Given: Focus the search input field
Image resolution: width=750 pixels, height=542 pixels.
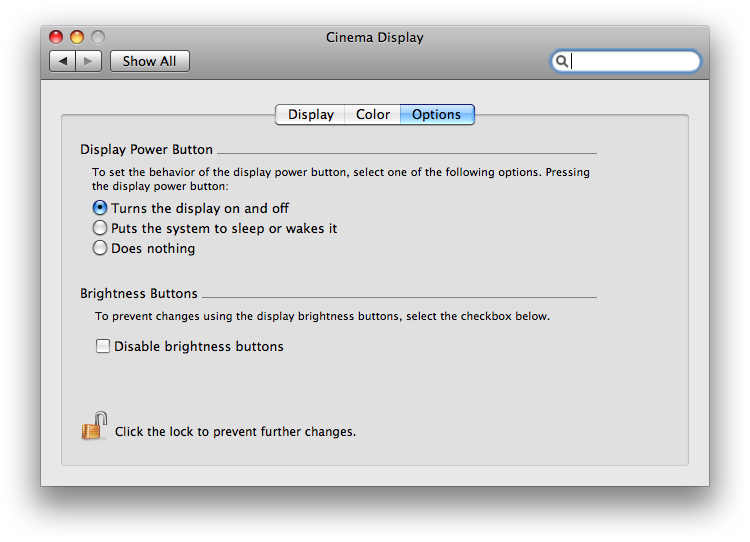Looking at the screenshot, I should (626, 61).
